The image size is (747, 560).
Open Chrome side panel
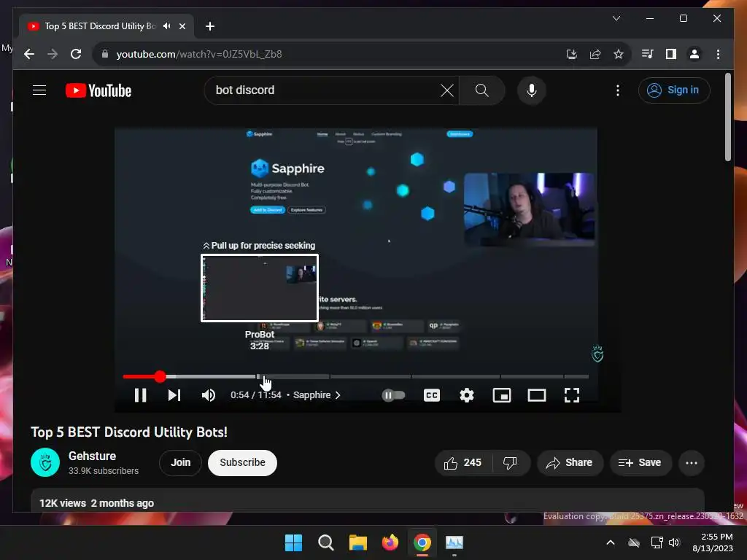click(x=671, y=54)
